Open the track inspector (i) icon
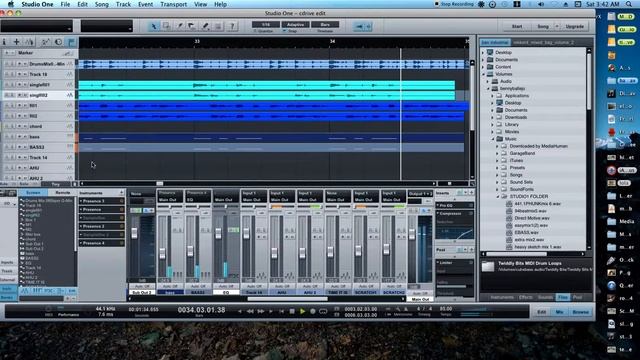Screen dimensions: 640x360 [4, 42]
